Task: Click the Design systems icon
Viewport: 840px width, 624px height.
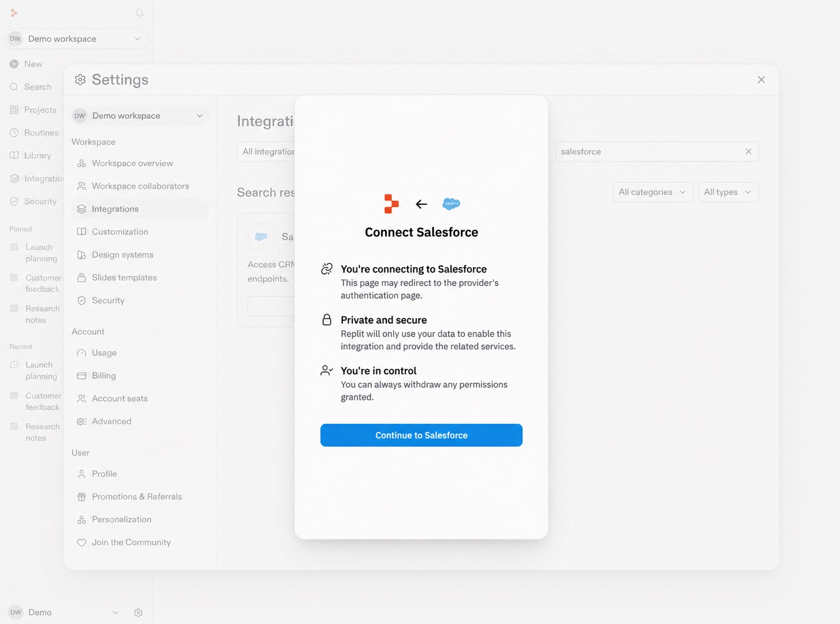Action: 81,255
